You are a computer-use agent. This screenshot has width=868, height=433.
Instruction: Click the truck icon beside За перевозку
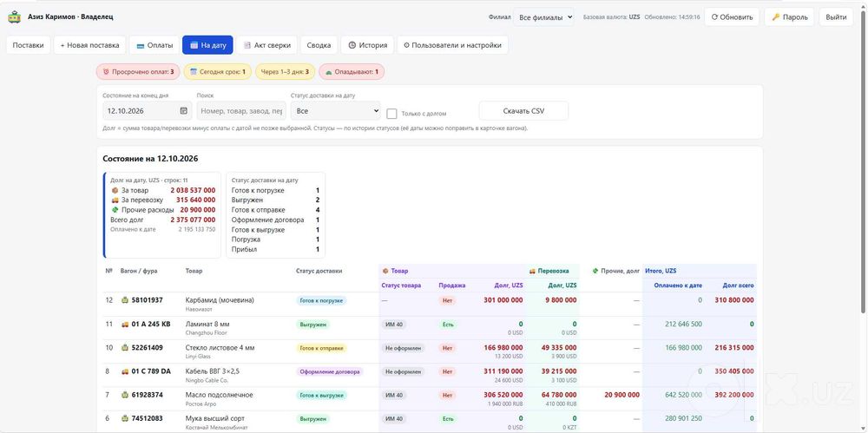(115, 200)
